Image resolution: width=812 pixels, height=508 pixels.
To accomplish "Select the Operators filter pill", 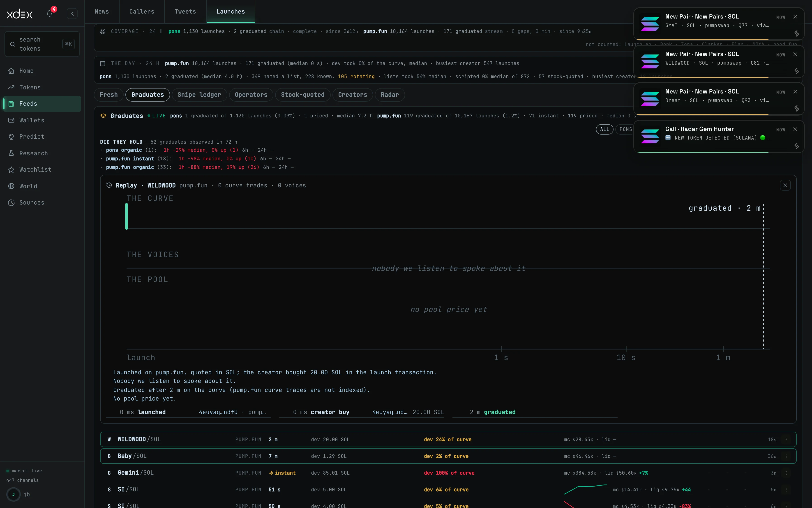I will [x=251, y=95].
